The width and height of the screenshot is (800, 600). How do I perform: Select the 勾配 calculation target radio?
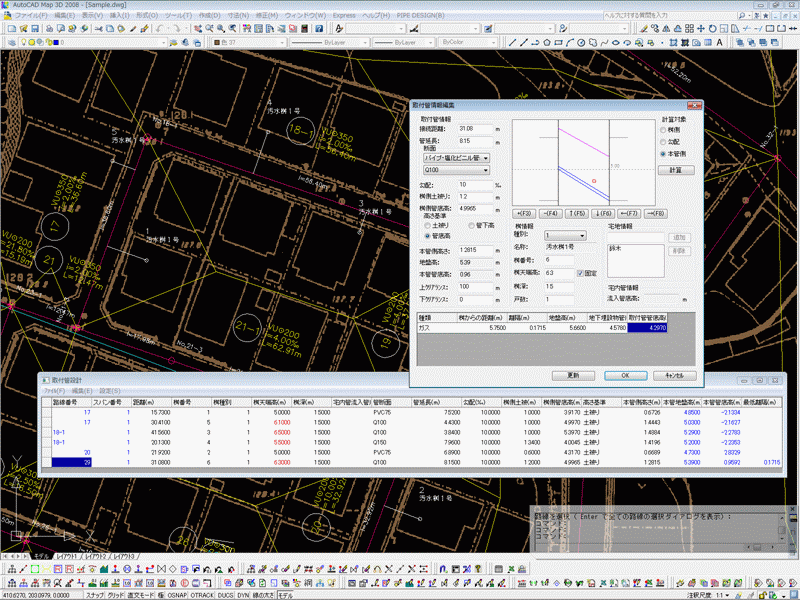(x=664, y=143)
